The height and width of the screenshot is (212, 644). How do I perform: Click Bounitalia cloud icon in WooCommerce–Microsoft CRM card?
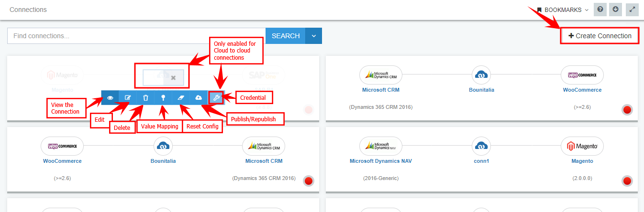pyautogui.click(x=163, y=146)
